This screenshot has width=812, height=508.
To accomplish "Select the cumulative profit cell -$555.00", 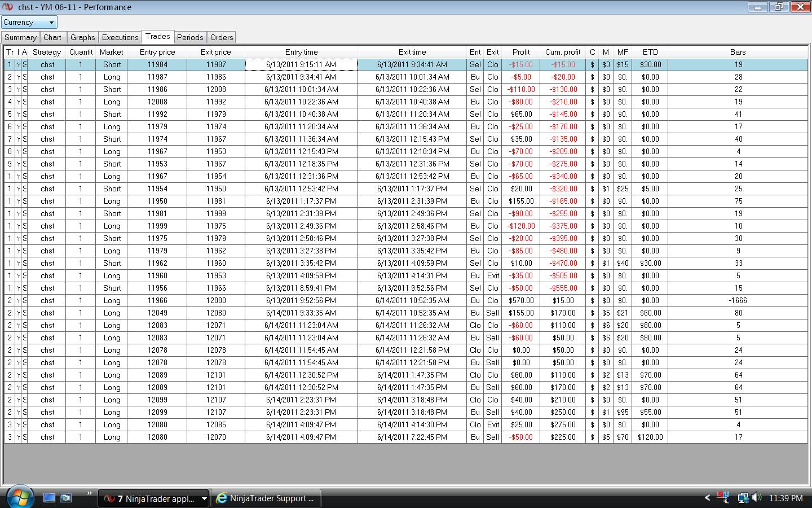I will pyautogui.click(x=563, y=288).
